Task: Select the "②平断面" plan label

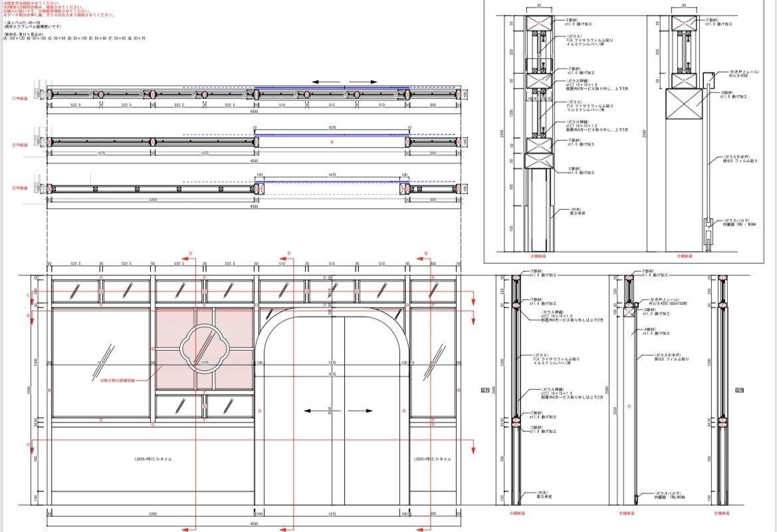Action: point(20,145)
